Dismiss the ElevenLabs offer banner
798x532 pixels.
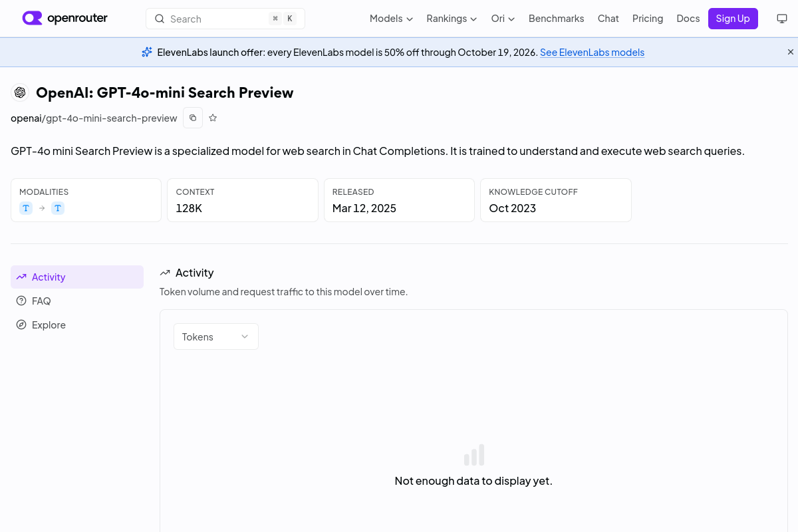tap(791, 52)
